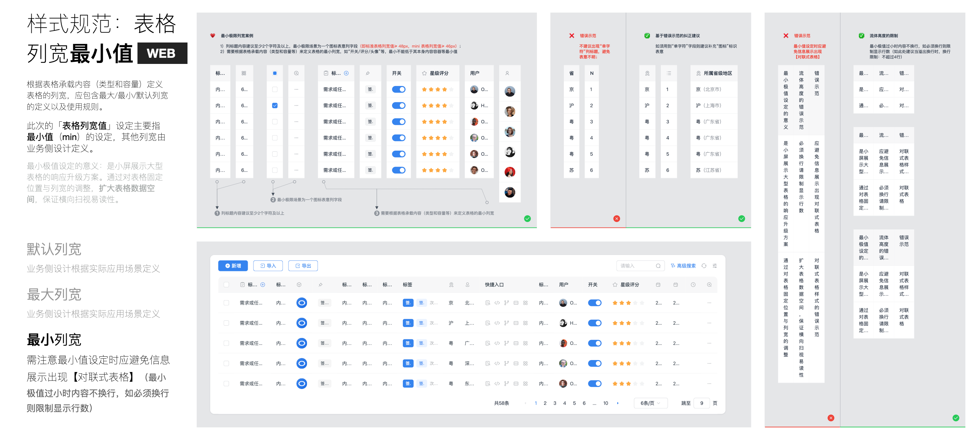The height and width of the screenshot is (442, 980).
Task: Open the 6条/页 page size dropdown
Action: click(x=650, y=403)
